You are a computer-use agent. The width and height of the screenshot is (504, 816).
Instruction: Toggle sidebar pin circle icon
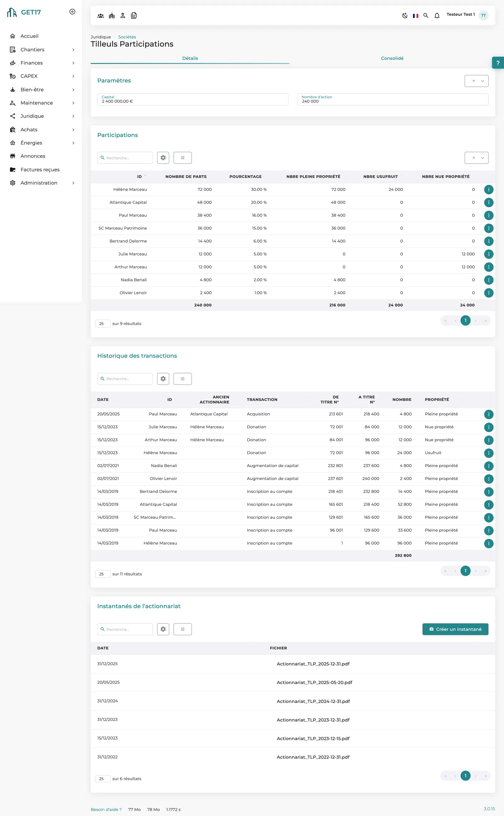coord(72,12)
